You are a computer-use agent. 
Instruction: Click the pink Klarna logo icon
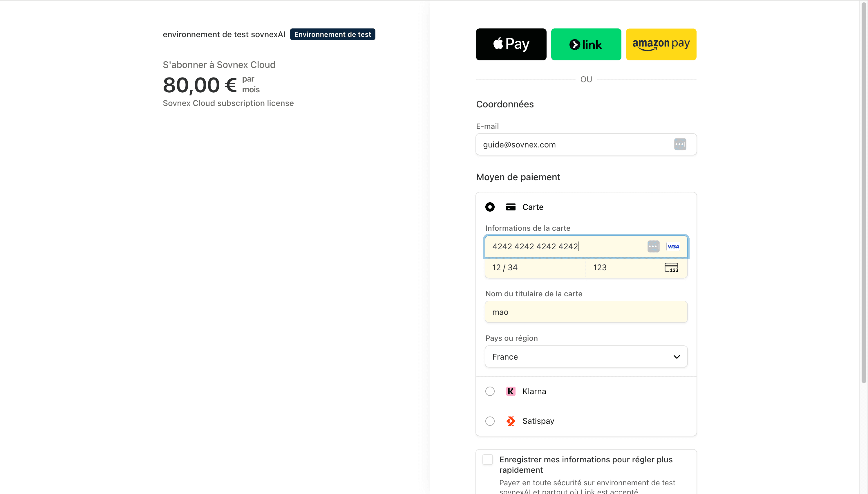click(511, 391)
